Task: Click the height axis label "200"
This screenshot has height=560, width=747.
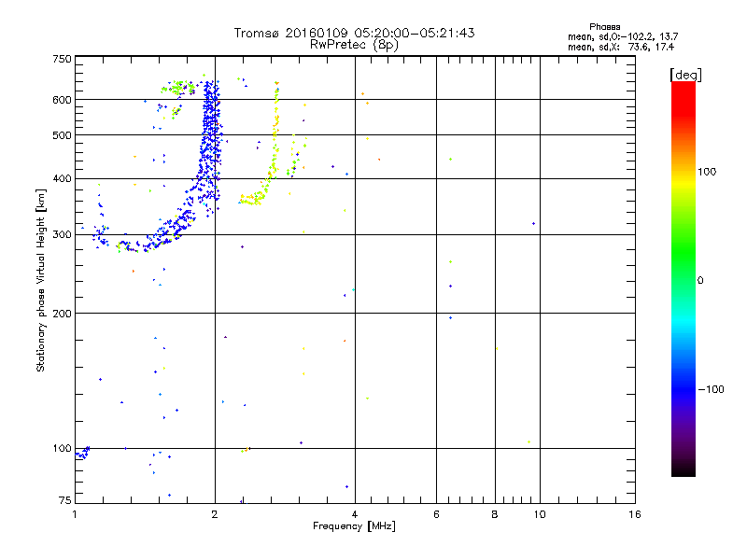Action: 62,314
